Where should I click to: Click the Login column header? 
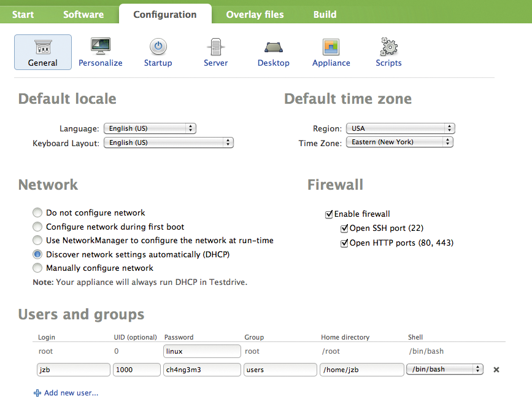click(x=47, y=337)
